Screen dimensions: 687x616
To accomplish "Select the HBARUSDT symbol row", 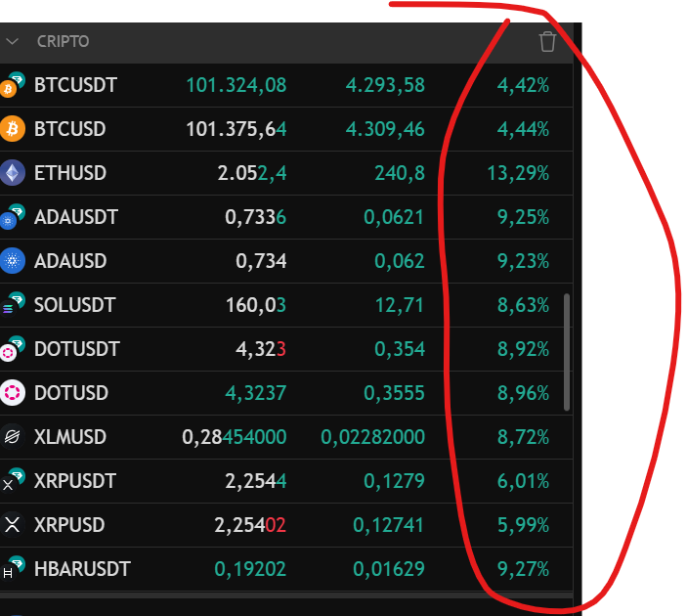I will click(x=82, y=569).
